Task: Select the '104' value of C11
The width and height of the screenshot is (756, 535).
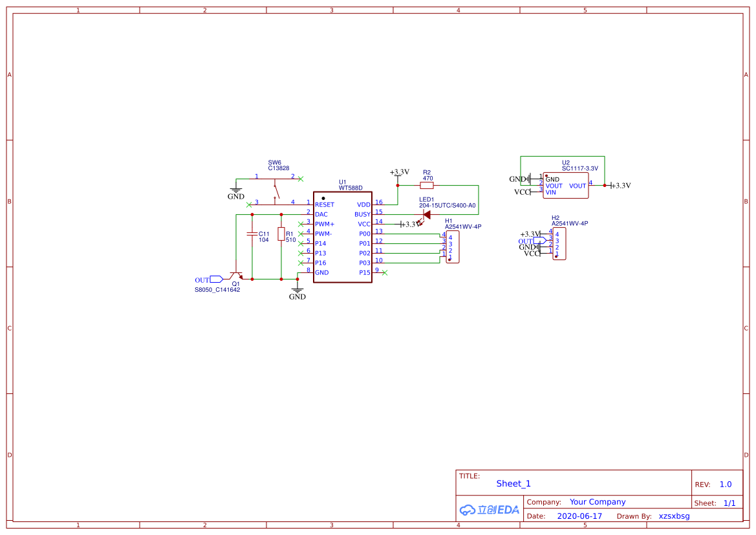Action: [x=264, y=240]
